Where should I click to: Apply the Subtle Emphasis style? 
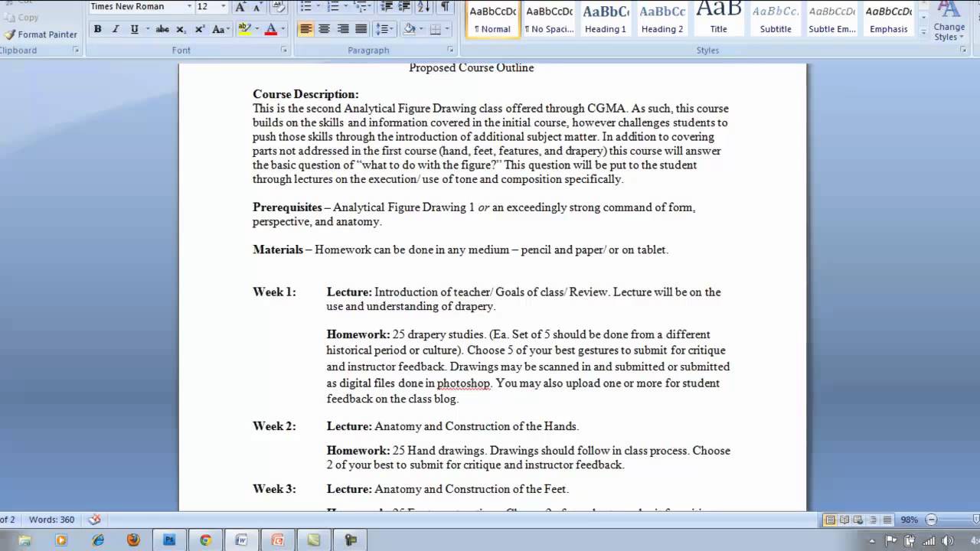click(x=832, y=19)
